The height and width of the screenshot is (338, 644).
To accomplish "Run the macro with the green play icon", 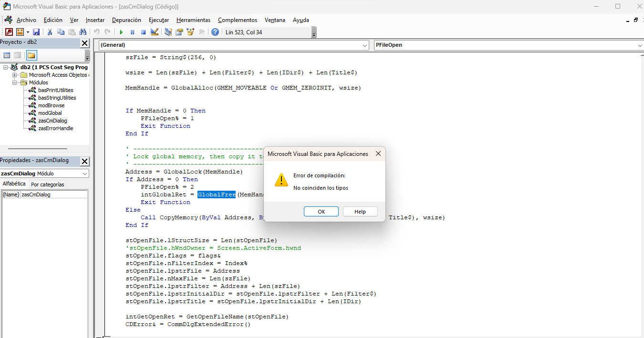I will point(121,32).
